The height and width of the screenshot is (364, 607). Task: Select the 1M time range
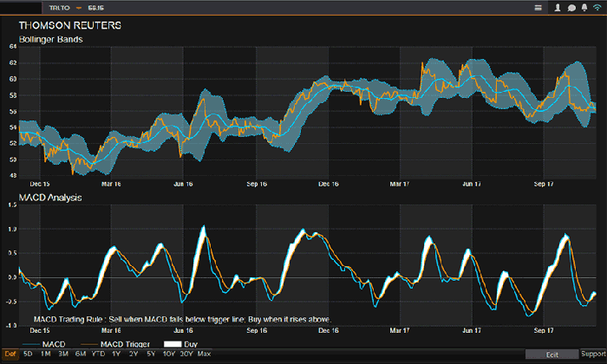(x=46, y=354)
